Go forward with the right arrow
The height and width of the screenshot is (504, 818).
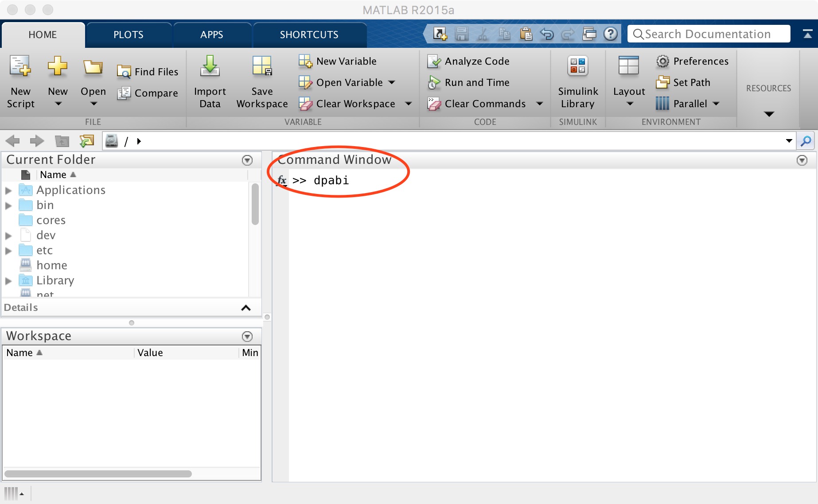click(x=37, y=141)
